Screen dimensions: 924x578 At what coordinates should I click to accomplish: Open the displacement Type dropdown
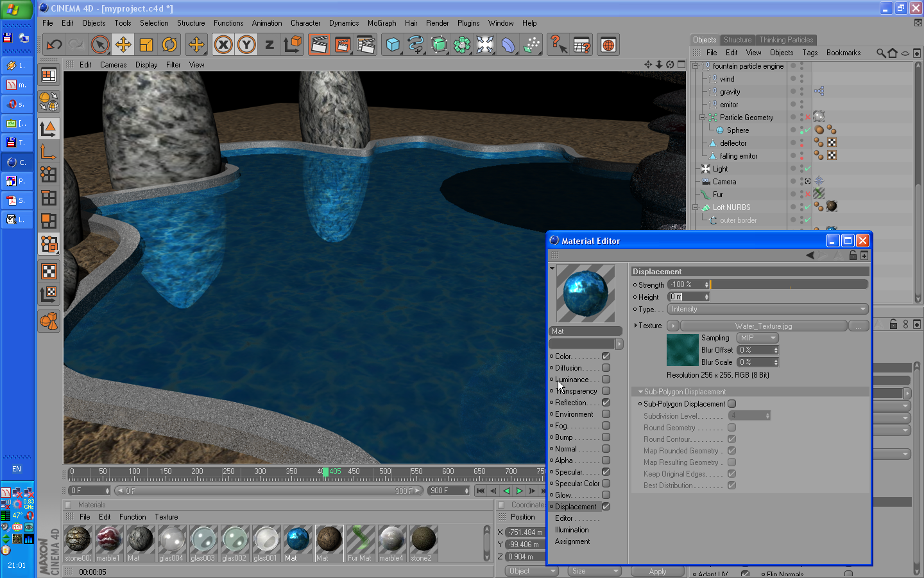click(x=769, y=309)
